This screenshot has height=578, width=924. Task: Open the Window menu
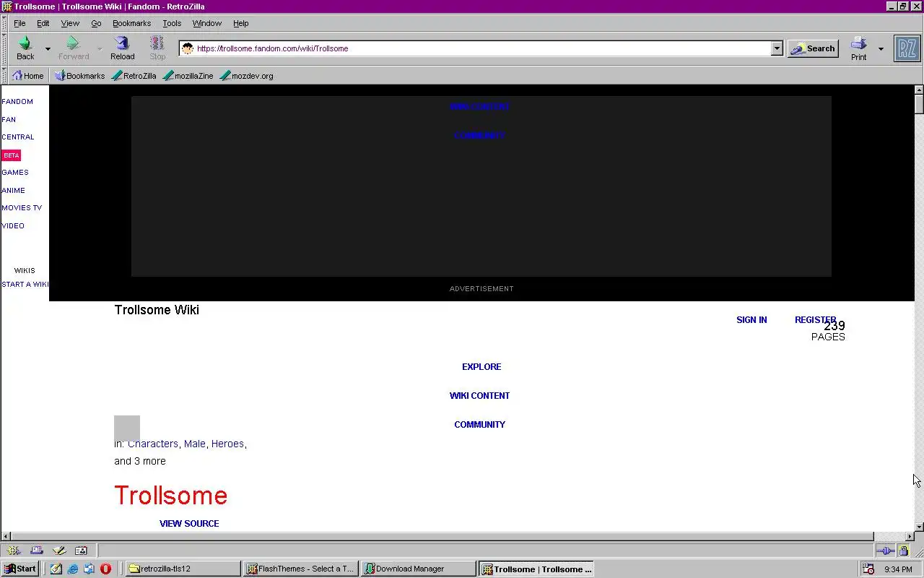click(x=207, y=23)
